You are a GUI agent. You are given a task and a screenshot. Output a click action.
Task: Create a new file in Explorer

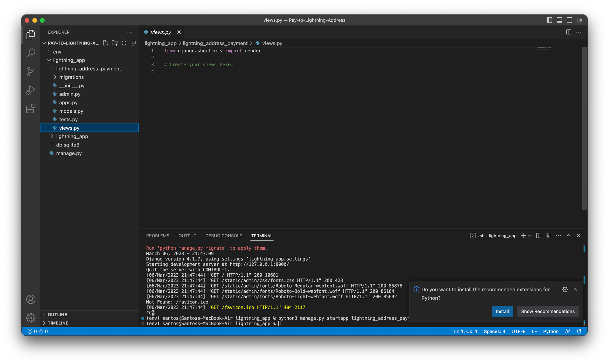point(106,43)
